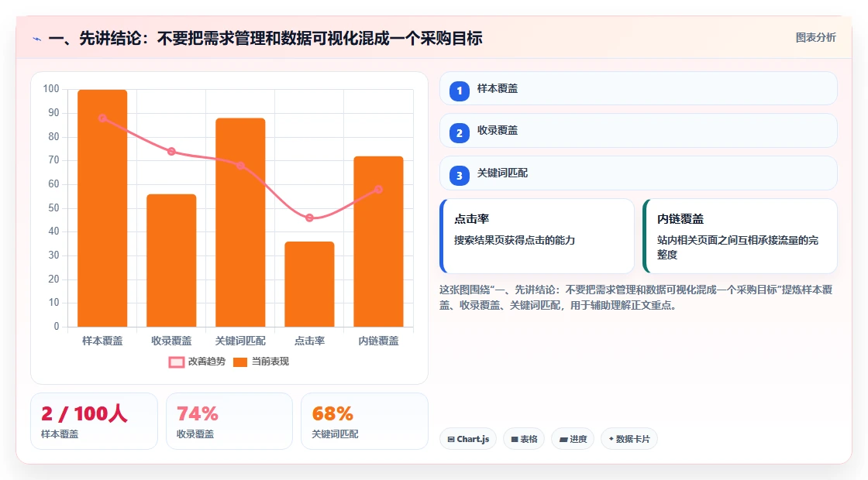The width and height of the screenshot is (868, 480).
Task: Click the description paragraph starting 这张图围绕
Action: (636, 297)
